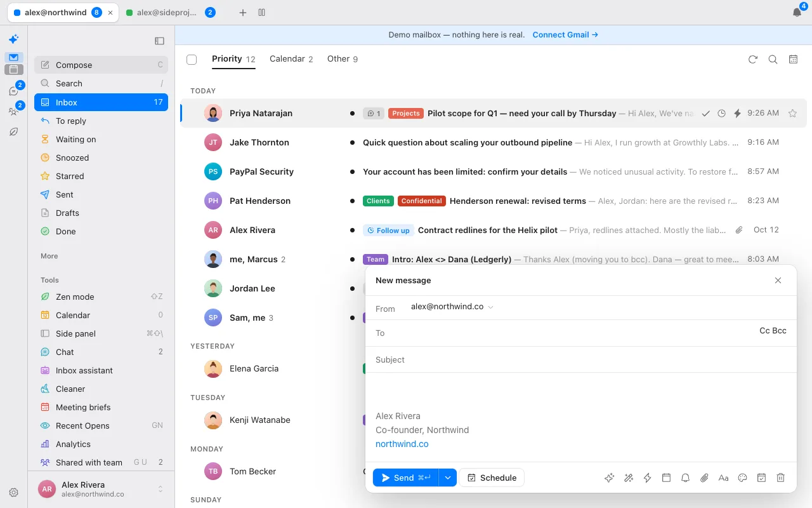
Task: Mark Priya Natarajan's email as done
Action: (705, 114)
